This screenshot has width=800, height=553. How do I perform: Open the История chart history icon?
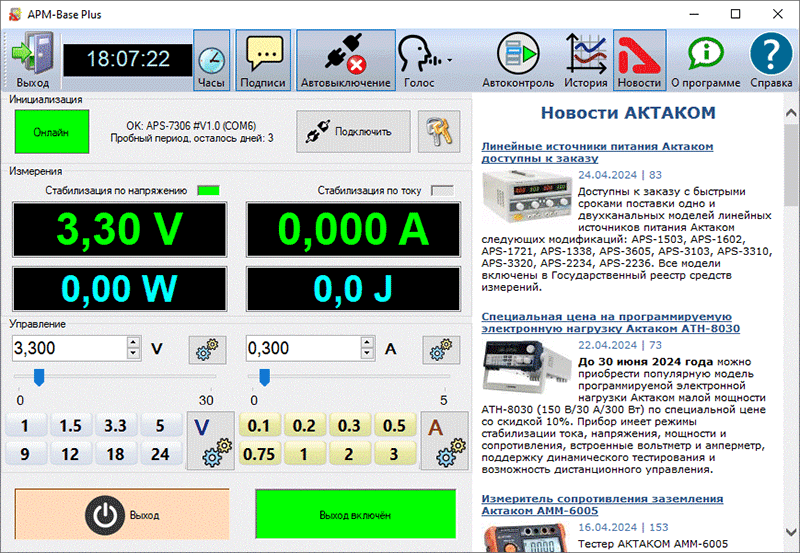point(585,59)
